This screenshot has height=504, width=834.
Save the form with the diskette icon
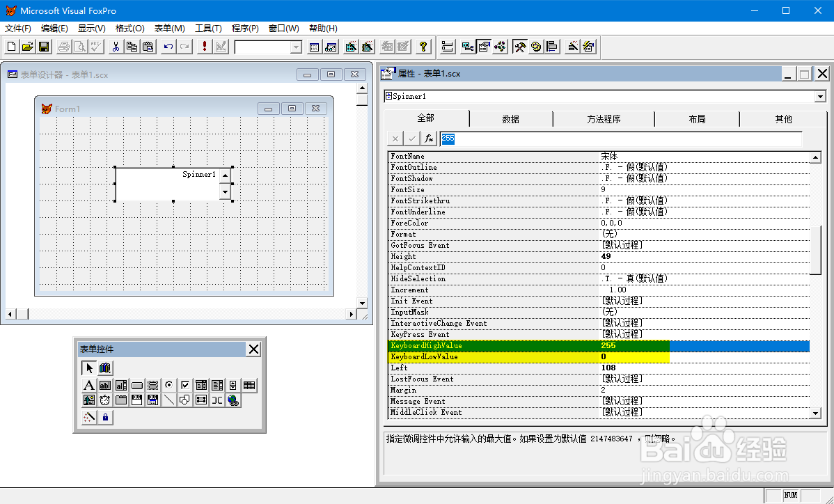click(44, 47)
